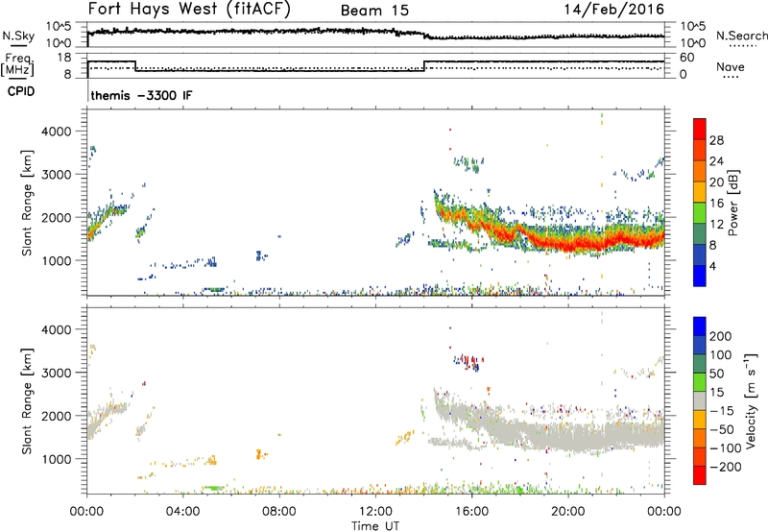The width and height of the screenshot is (768, 532).
Task: Click the 20:00 time tick label
Action: 567,512
